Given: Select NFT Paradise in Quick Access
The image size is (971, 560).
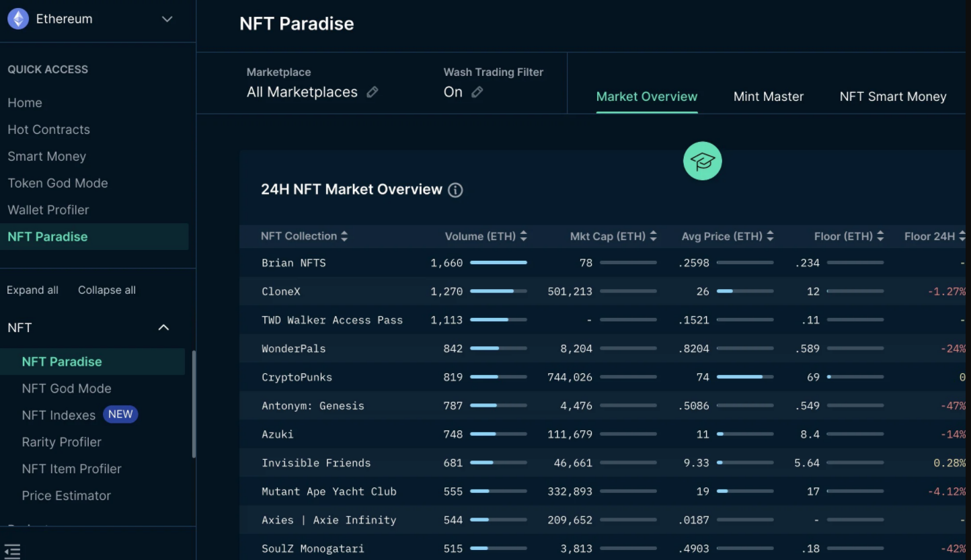Looking at the screenshot, I should coord(94,237).
